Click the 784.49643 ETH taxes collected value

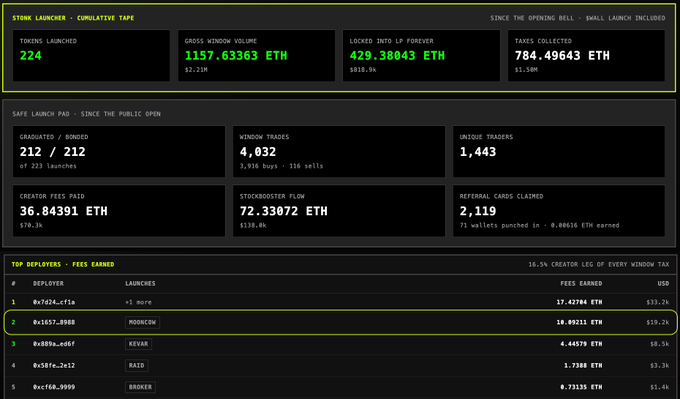[562, 56]
